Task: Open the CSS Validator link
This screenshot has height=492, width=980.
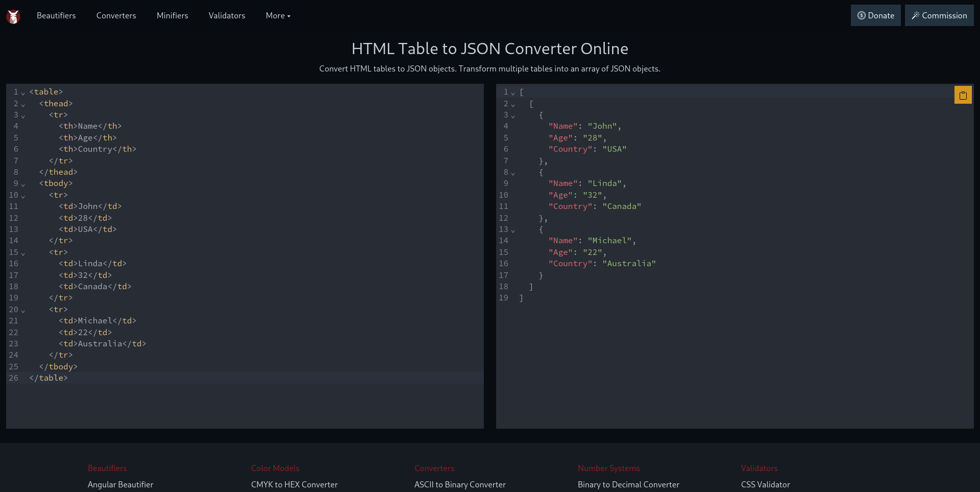Action: coord(766,484)
